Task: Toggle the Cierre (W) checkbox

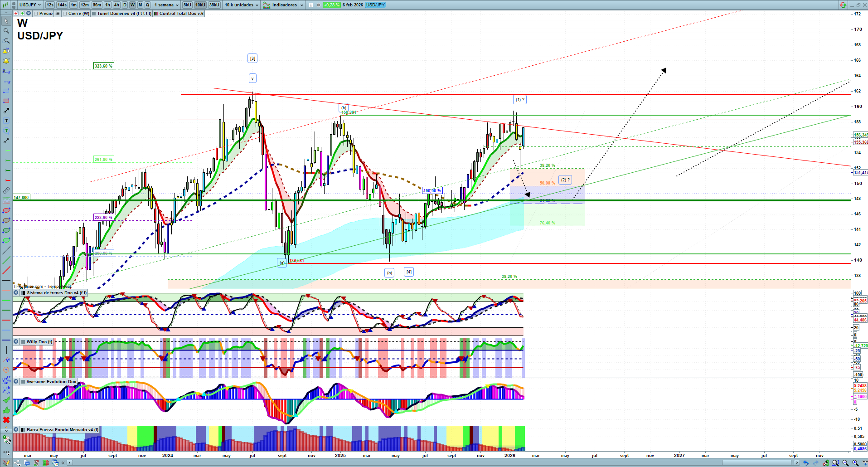Action: point(65,14)
